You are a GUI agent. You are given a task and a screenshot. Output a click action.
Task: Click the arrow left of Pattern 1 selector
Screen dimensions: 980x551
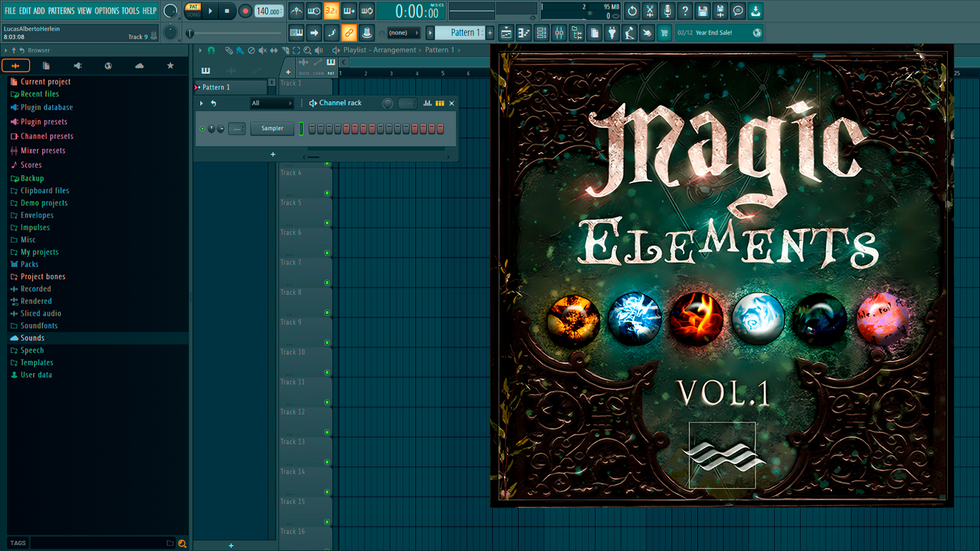[430, 32]
